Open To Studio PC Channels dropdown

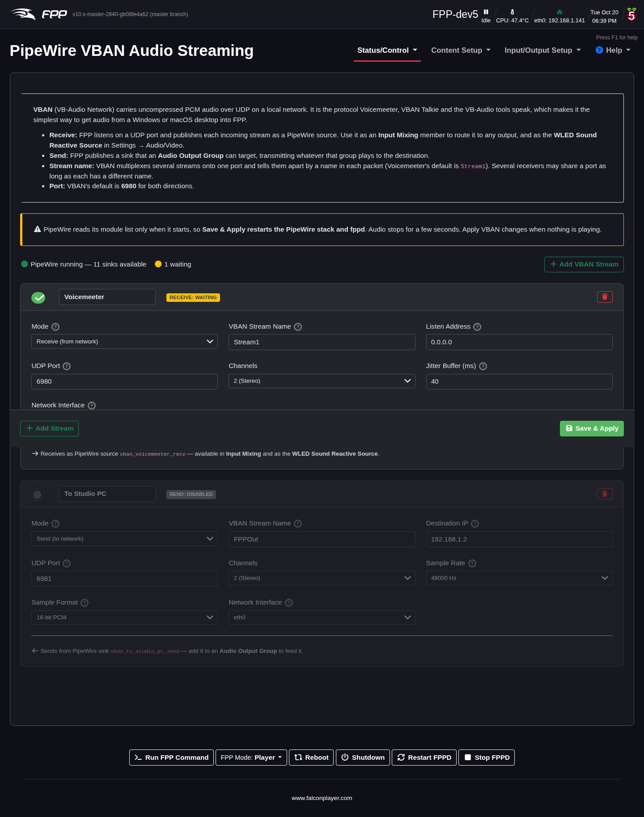(322, 578)
